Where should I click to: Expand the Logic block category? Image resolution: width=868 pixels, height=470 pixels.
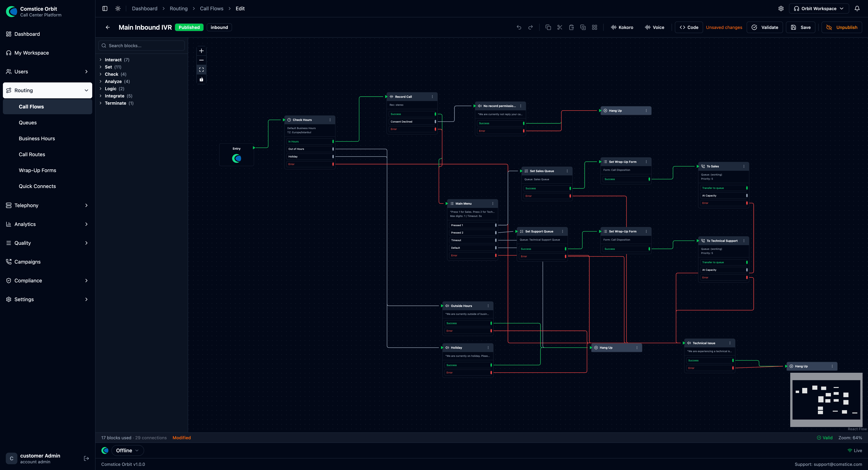point(112,89)
